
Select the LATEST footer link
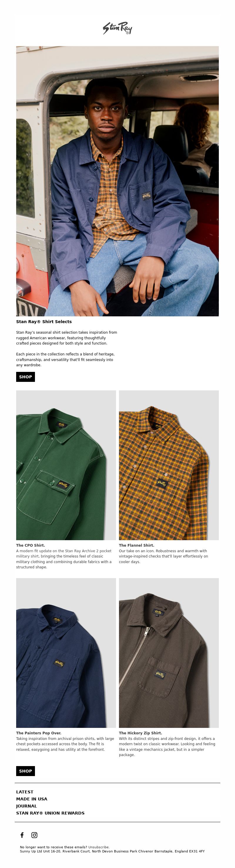tap(25, 792)
